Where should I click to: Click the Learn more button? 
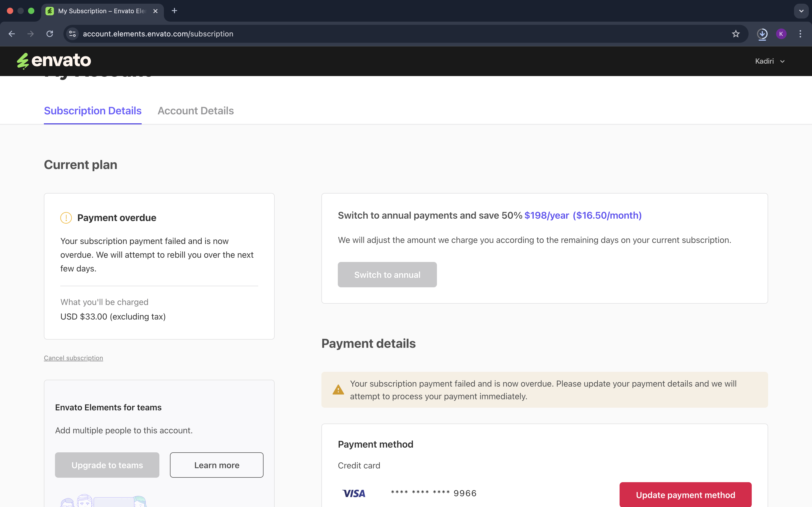point(216,465)
